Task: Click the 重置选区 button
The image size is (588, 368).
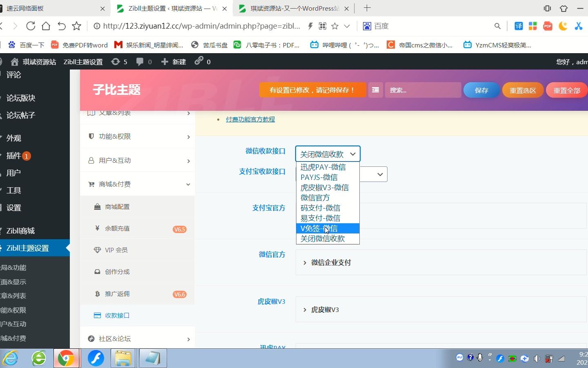Action: pos(523,90)
